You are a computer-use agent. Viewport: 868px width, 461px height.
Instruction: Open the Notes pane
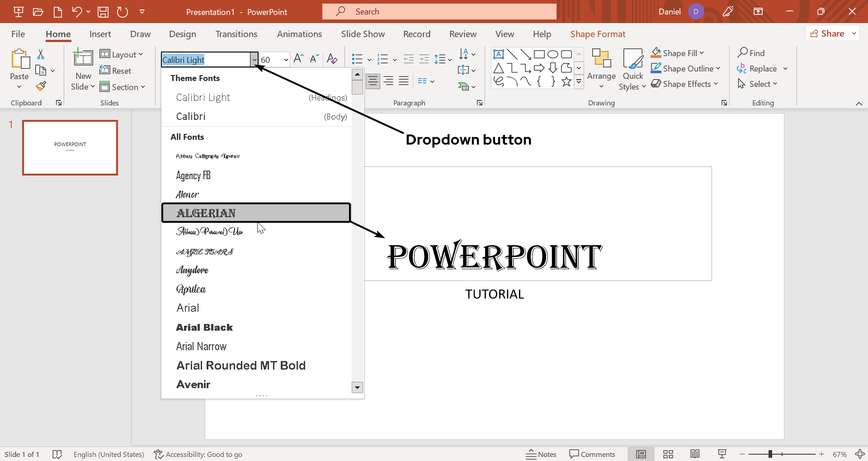tap(541, 454)
